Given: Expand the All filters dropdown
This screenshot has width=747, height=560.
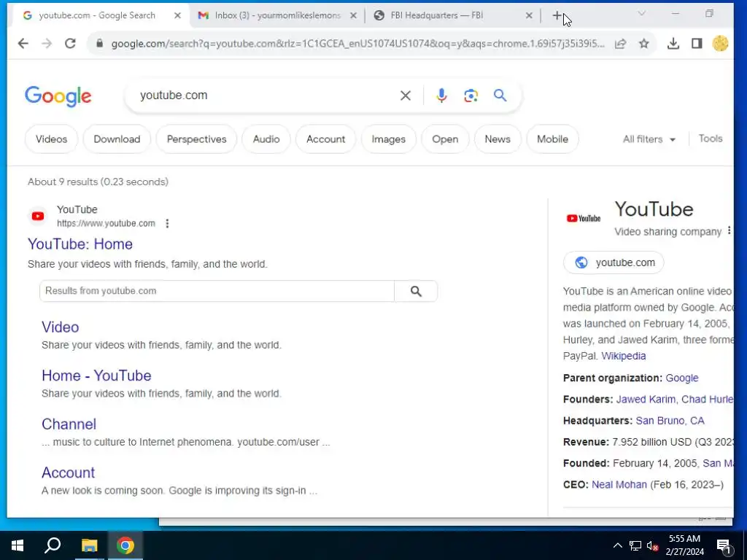Looking at the screenshot, I should pyautogui.click(x=649, y=139).
